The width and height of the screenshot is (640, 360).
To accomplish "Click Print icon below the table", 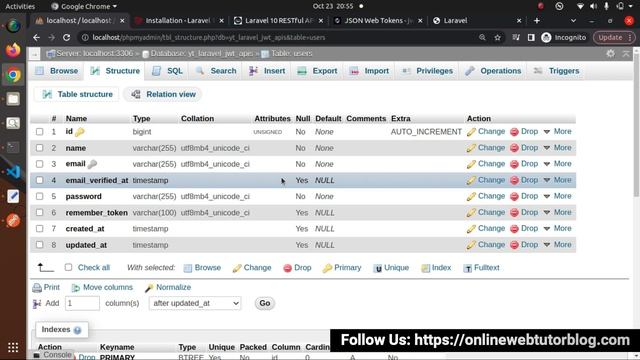I will [37, 288].
